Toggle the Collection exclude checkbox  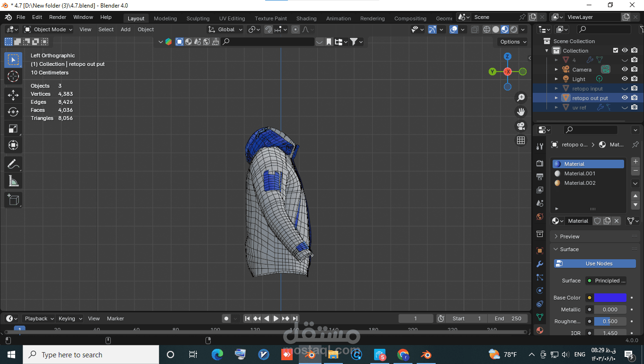pos(616,51)
